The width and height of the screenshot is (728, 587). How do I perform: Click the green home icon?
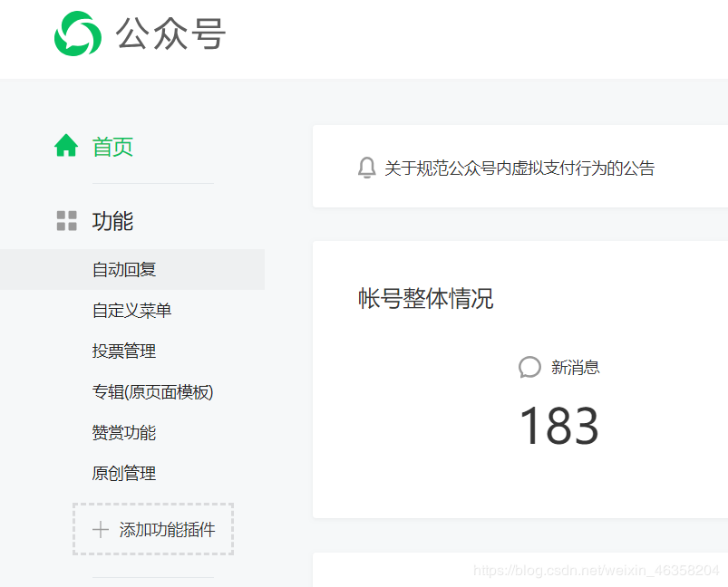66,146
